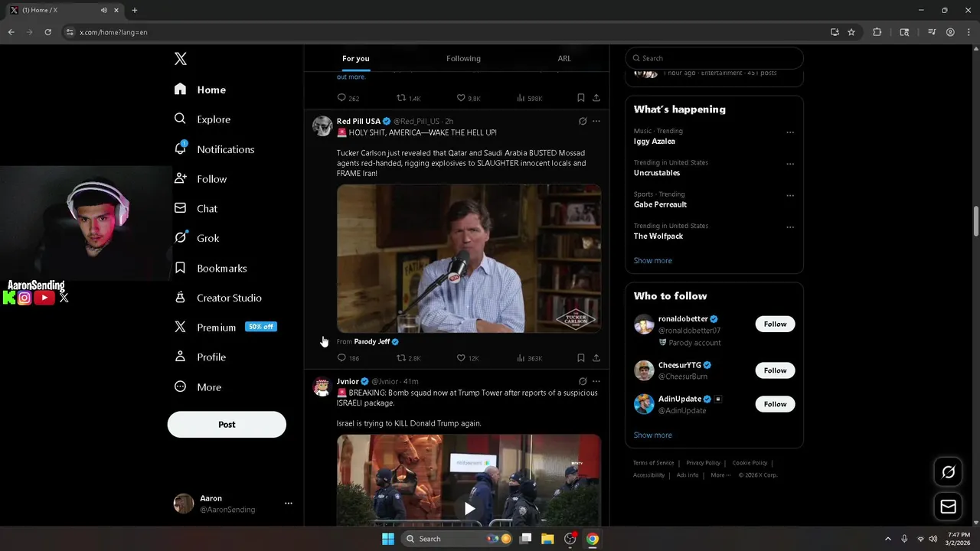Open the Home page from the sidebar
Image resolution: width=980 pixels, height=551 pixels.
200,90
